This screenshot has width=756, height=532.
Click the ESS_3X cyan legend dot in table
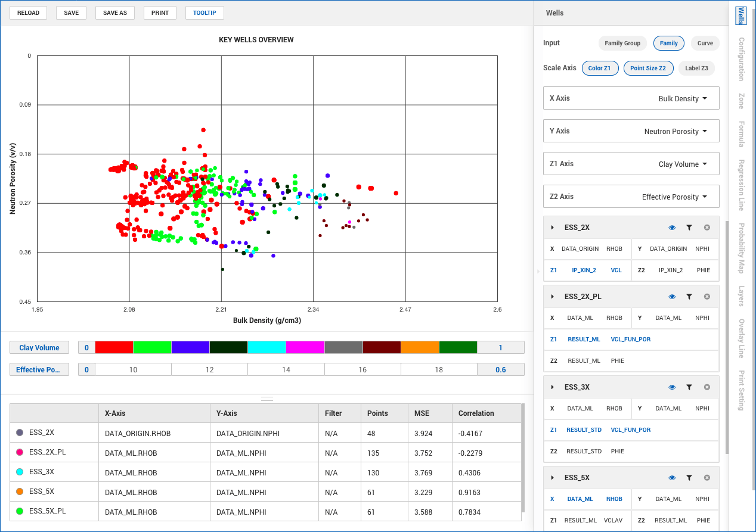tap(20, 472)
